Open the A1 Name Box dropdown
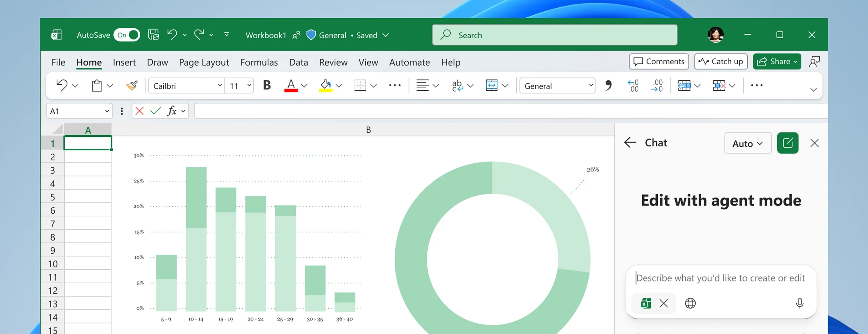 click(107, 111)
